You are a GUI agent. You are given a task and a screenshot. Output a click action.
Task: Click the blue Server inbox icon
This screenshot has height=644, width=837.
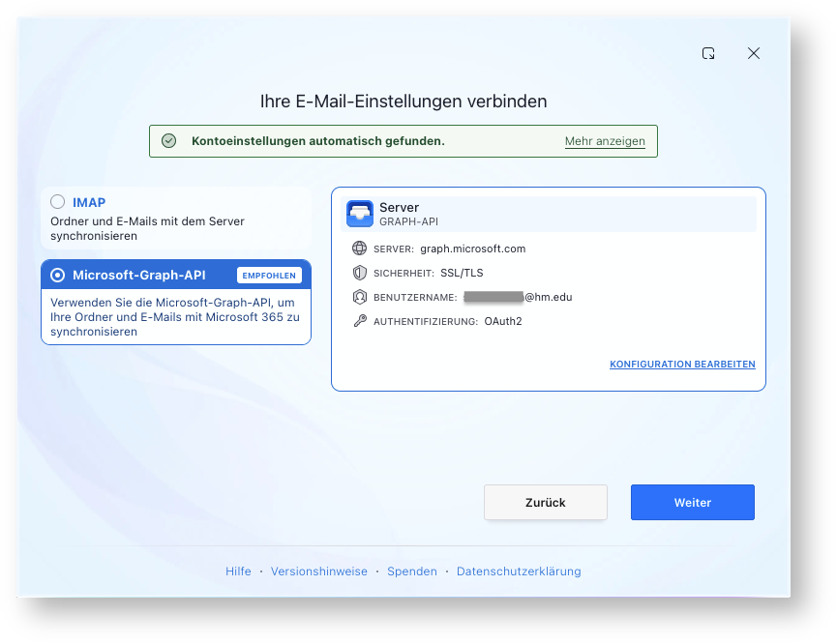360,214
